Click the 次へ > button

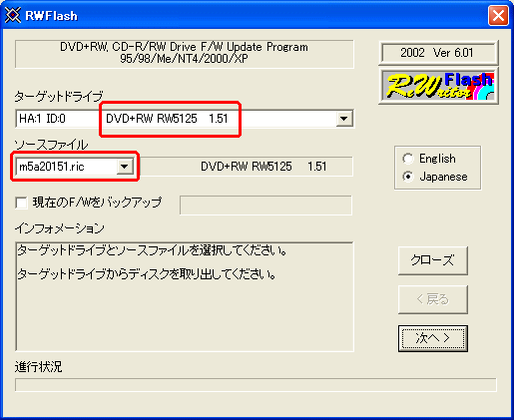click(433, 338)
